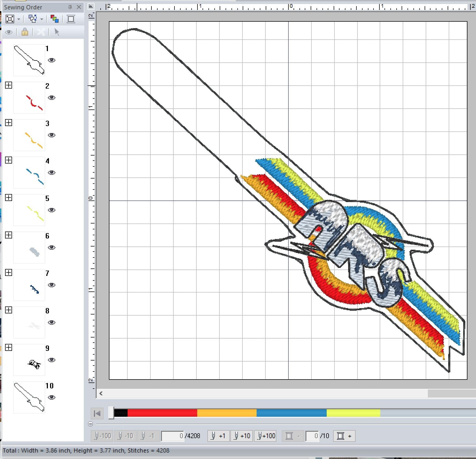Select the yellow stitch thumbnail item 5
Screen dimensions: 476x459
click(29, 210)
